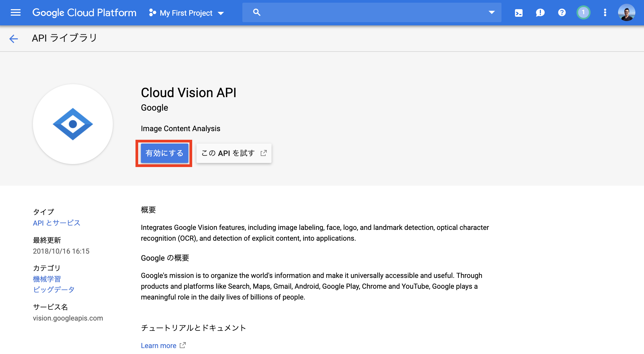Image resolution: width=644 pixels, height=354 pixels.
Task: Click the Google publisher name
Action: point(154,108)
